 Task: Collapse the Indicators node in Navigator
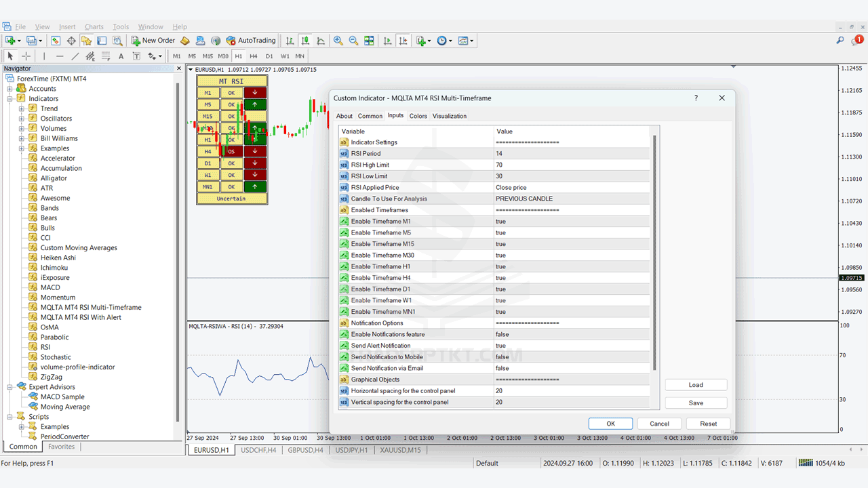(x=10, y=99)
